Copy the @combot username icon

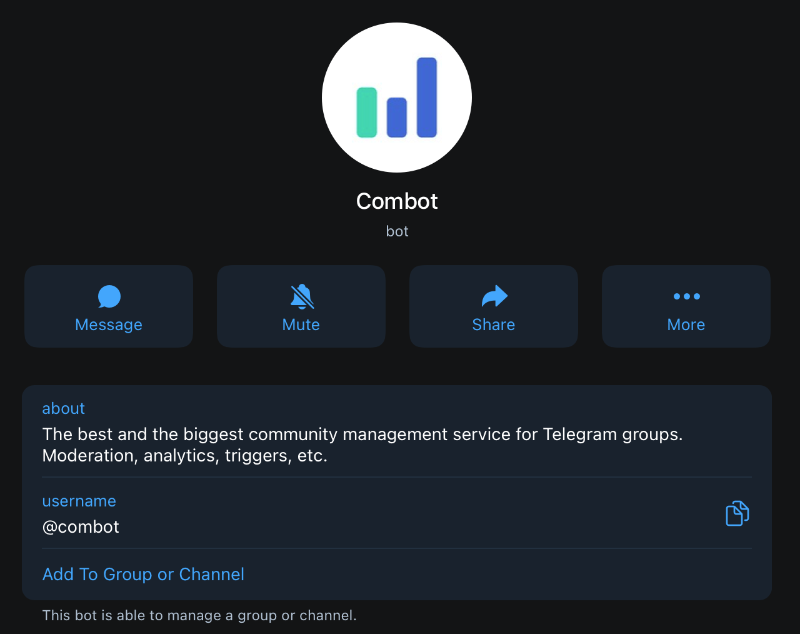click(x=737, y=513)
